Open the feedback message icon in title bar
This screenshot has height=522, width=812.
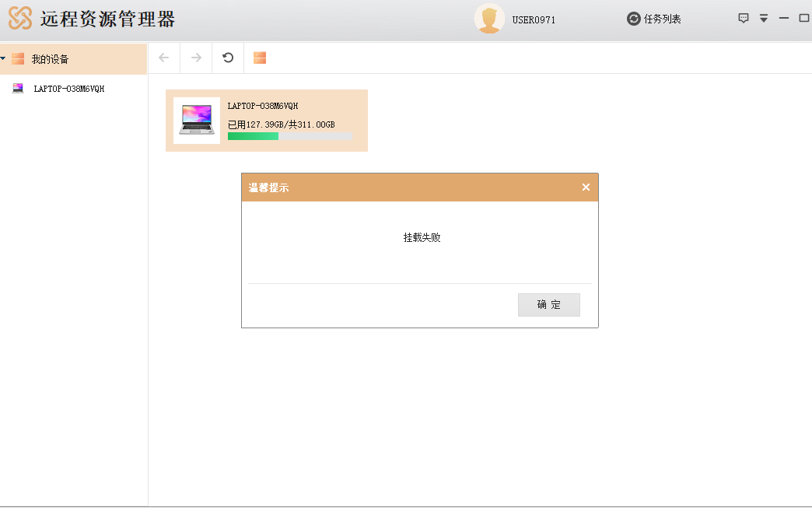point(744,19)
